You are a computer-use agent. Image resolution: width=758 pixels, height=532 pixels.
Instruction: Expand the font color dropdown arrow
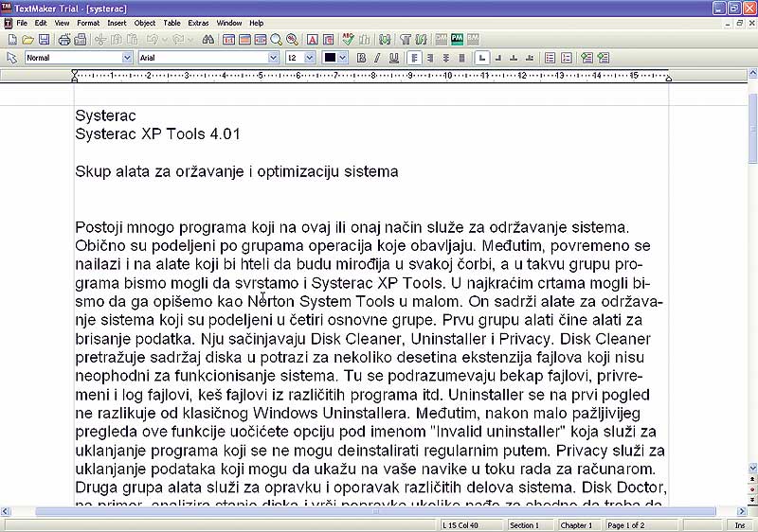point(342,58)
